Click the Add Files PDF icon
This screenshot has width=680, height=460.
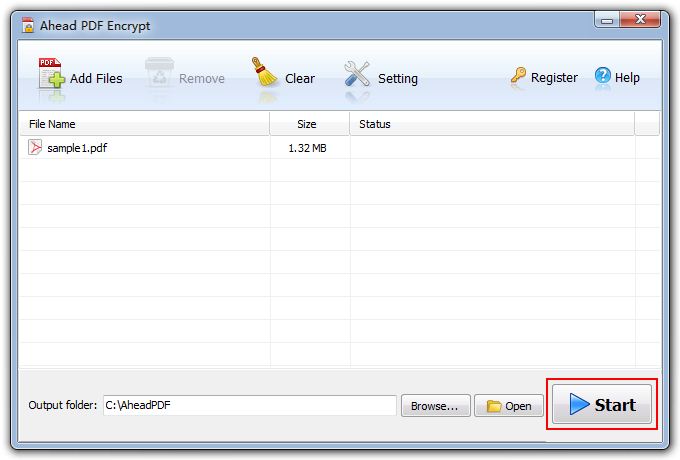52,73
